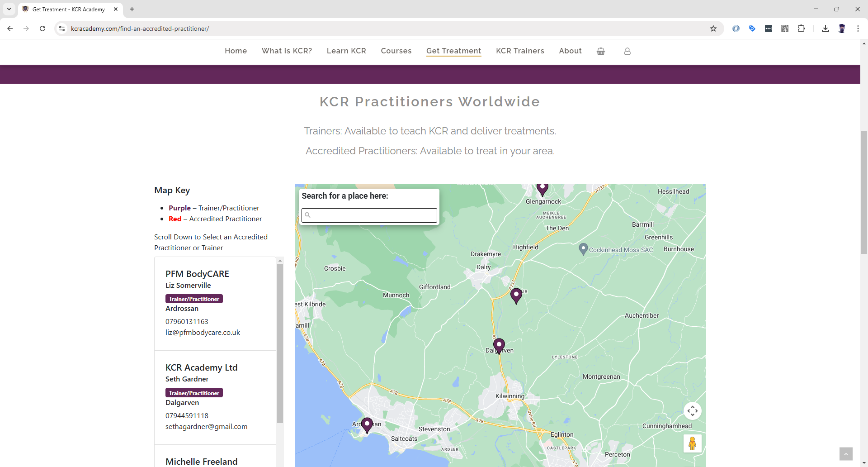This screenshot has width=868, height=467.
Task: Click the address bar URL
Action: click(x=140, y=29)
